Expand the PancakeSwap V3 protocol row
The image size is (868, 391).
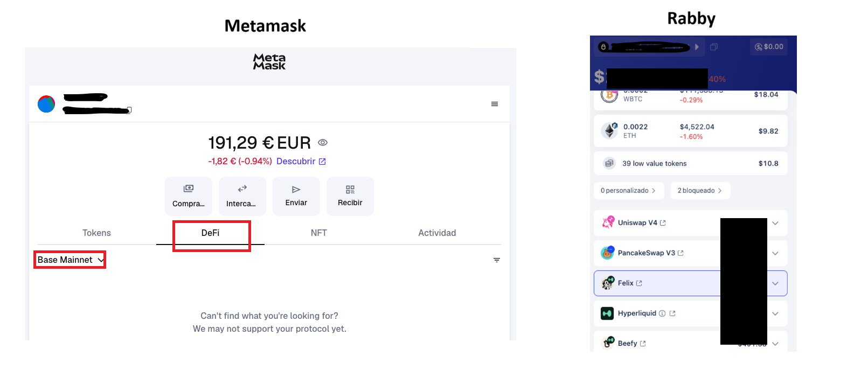pyautogui.click(x=776, y=253)
